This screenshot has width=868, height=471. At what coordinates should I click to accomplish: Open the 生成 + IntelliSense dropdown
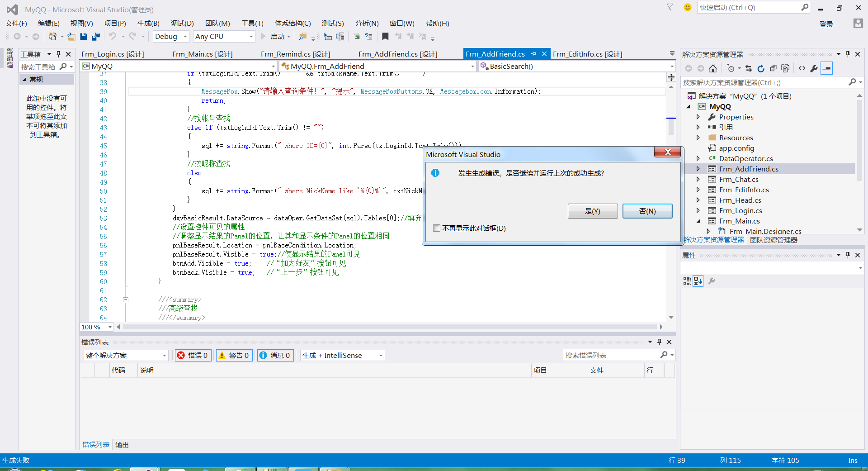pos(343,355)
